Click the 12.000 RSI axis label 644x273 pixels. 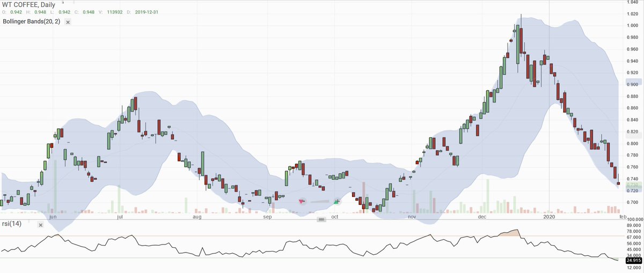coord(634,267)
